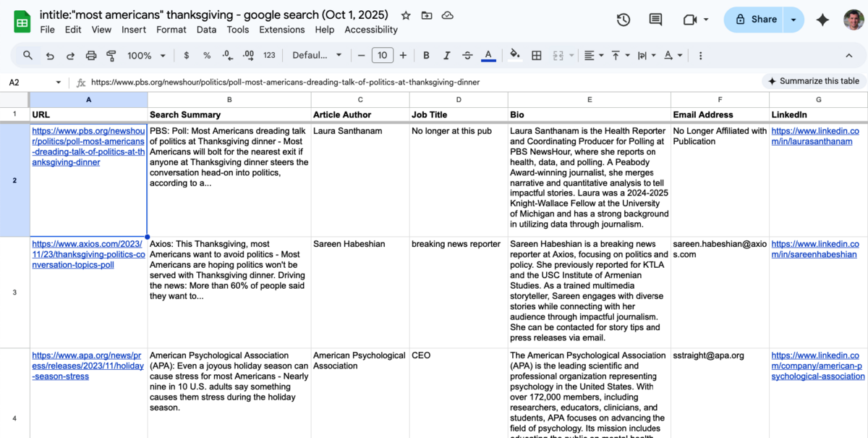Open the comments panel
This screenshot has width=868, height=438.
coord(655,20)
